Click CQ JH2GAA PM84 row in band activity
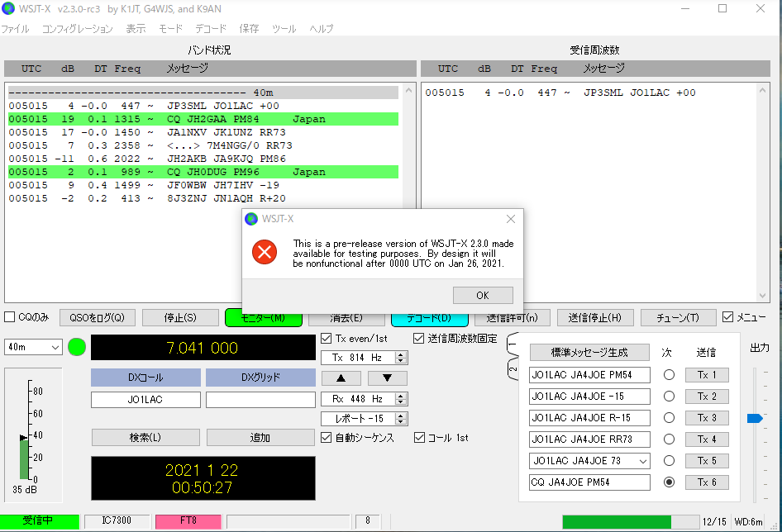782x532 pixels. [203, 119]
